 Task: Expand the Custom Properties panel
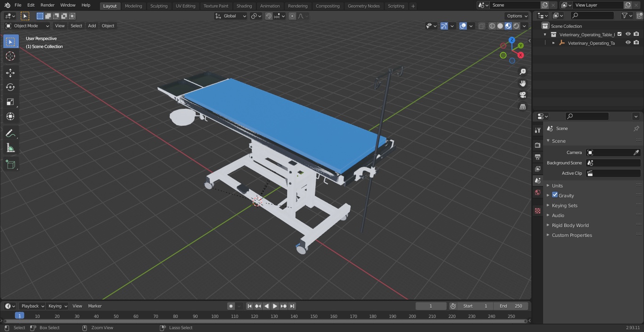[x=572, y=235]
